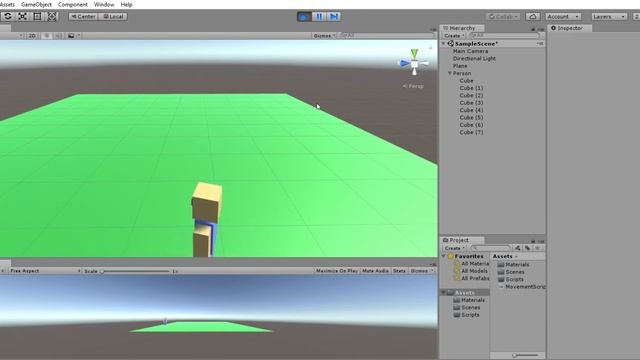
Task: Step forward one frame
Action: [x=333, y=16]
